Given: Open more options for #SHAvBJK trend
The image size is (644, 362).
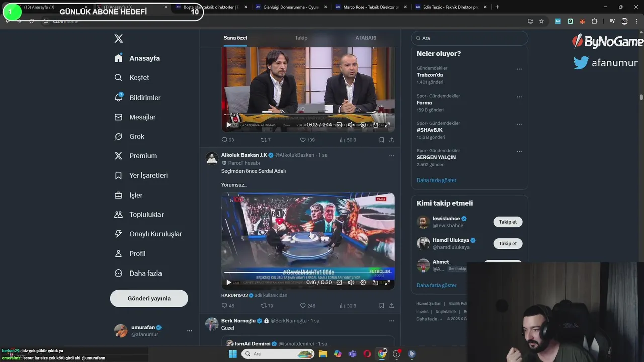Looking at the screenshot, I should [x=519, y=124].
